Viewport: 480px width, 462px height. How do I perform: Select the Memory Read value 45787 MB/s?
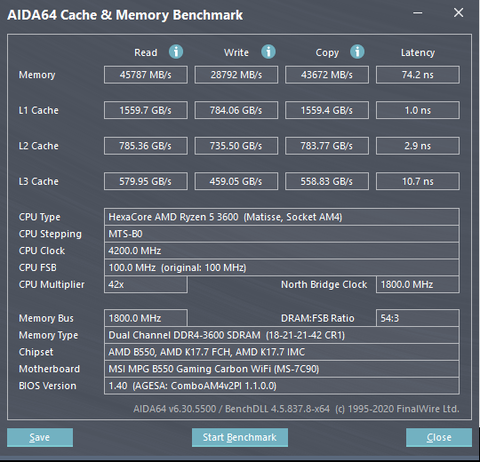pos(146,75)
